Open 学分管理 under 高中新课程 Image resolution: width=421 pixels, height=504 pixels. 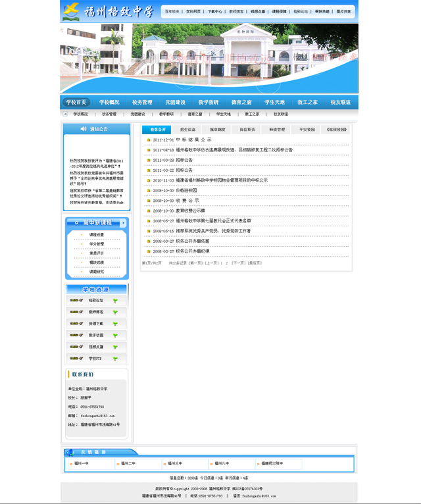[x=97, y=244]
